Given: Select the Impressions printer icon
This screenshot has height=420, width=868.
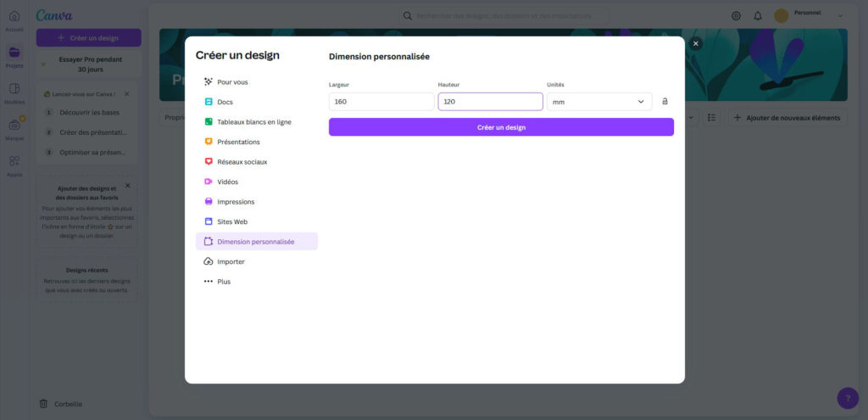Looking at the screenshot, I should pos(209,202).
